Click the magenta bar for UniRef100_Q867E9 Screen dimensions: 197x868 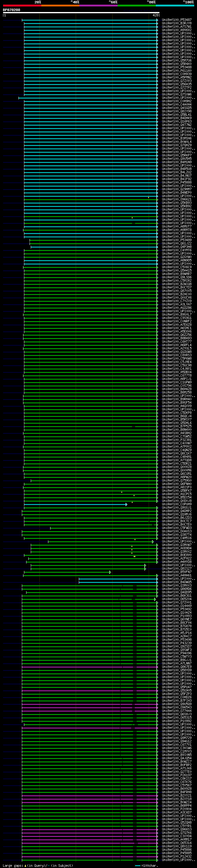pos(90,667)
